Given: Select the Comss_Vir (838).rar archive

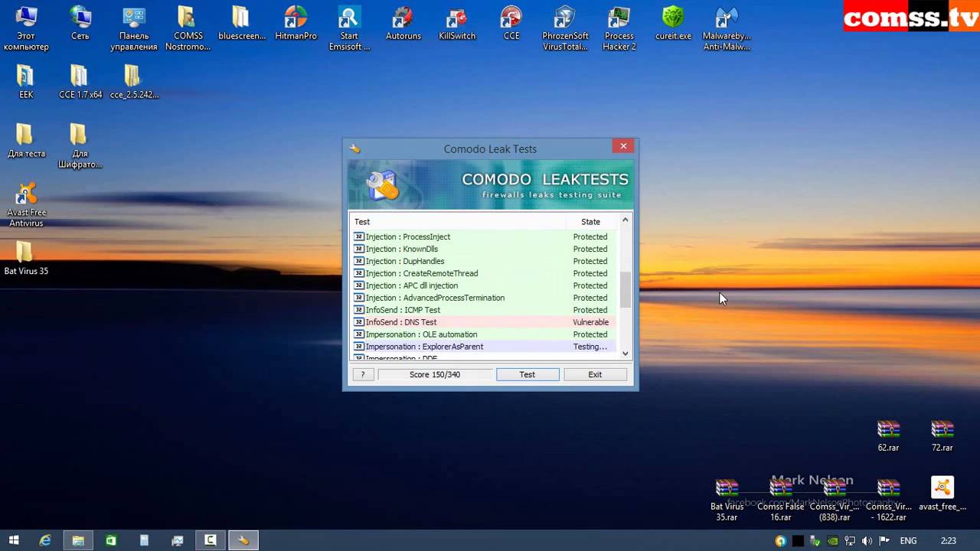Looking at the screenshot, I should click(x=835, y=499).
